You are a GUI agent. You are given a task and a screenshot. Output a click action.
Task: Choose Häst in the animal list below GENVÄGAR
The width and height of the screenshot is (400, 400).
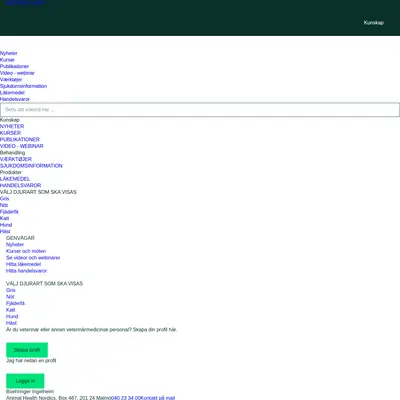point(11,323)
